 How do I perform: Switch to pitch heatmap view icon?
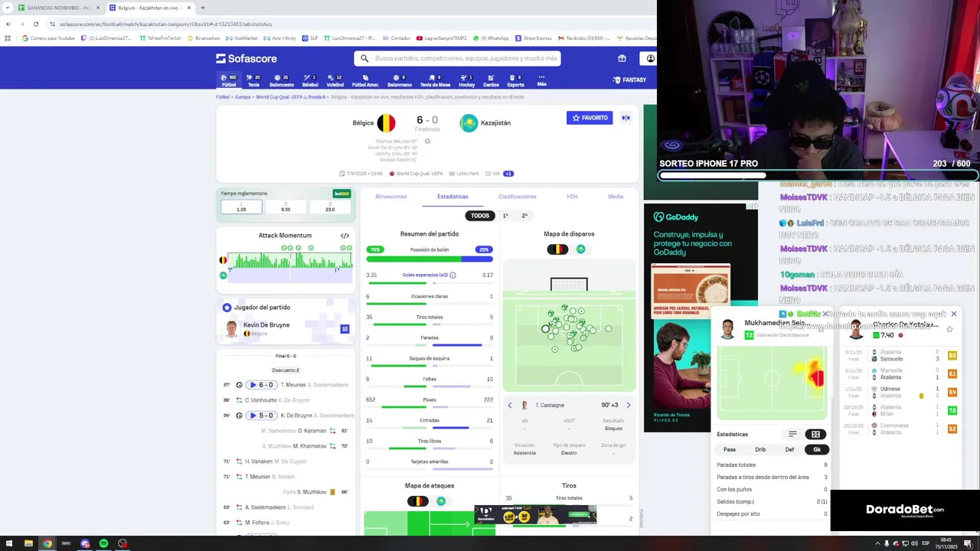pyautogui.click(x=816, y=434)
